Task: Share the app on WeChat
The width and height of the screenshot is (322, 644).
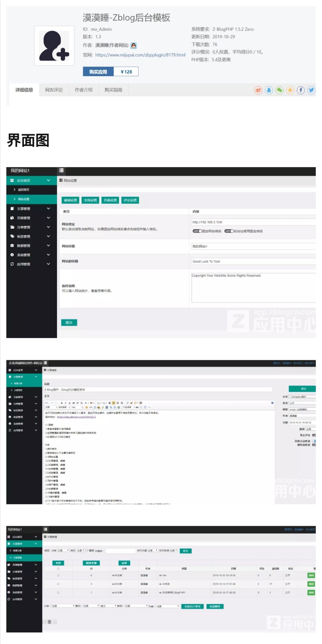Action: pos(279,90)
